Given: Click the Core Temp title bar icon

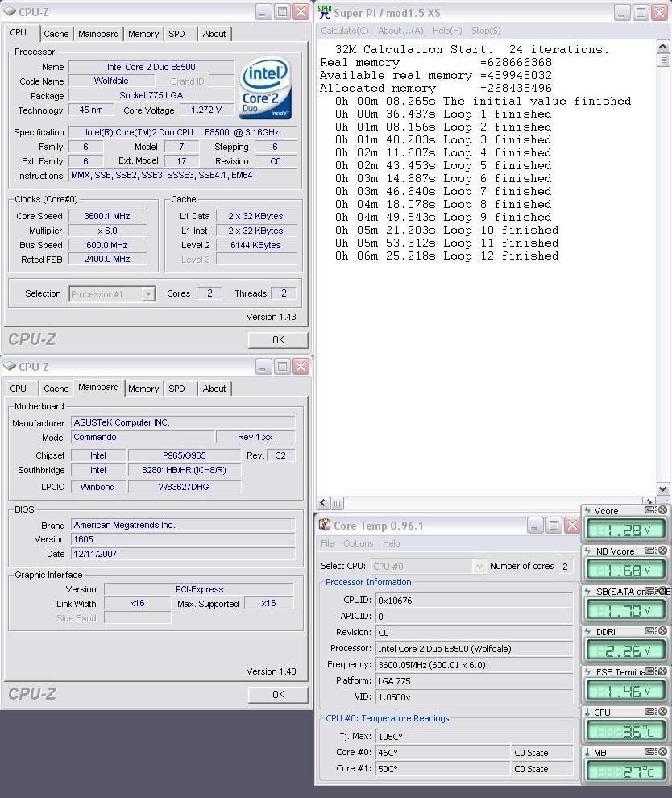Looking at the screenshot, I should pyautogui.click(x=325, y=525).
